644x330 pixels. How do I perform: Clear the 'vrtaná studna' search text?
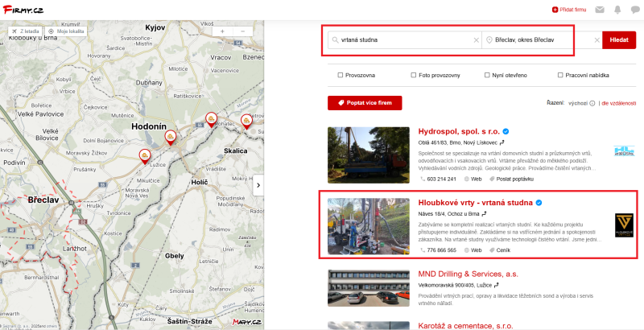point(476,40)
